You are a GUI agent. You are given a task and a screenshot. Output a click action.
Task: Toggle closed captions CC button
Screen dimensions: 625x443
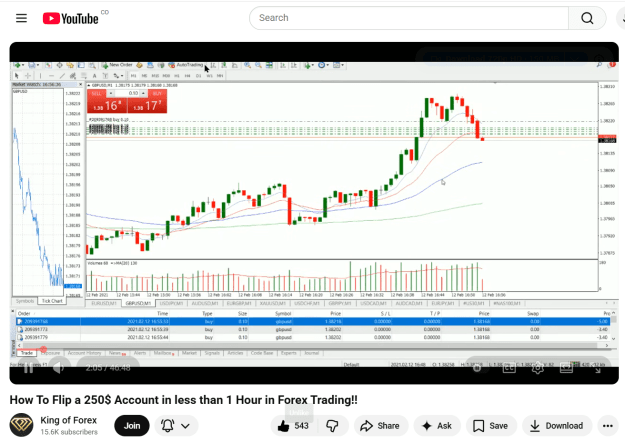(509, 368)
